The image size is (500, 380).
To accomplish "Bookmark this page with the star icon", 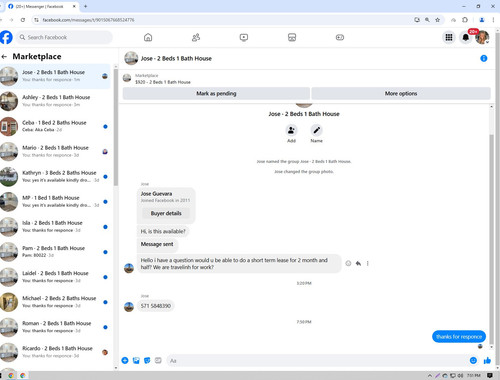I will pos(437,20).
